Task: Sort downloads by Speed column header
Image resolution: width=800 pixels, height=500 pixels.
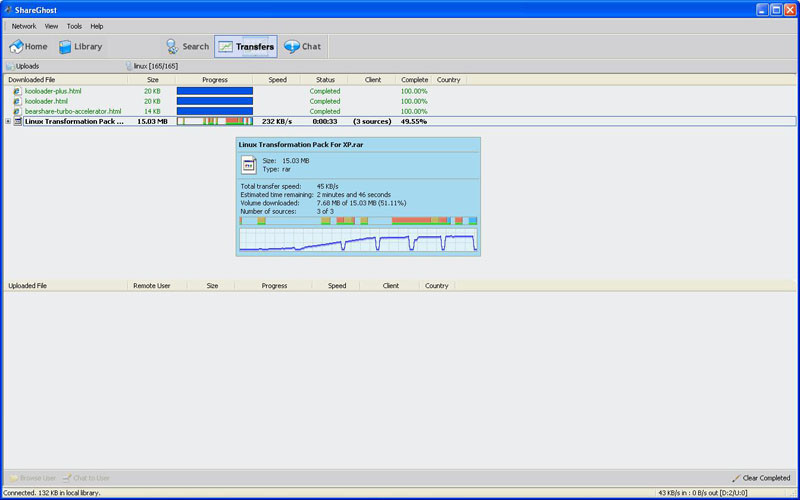Action: coord(277,80)
